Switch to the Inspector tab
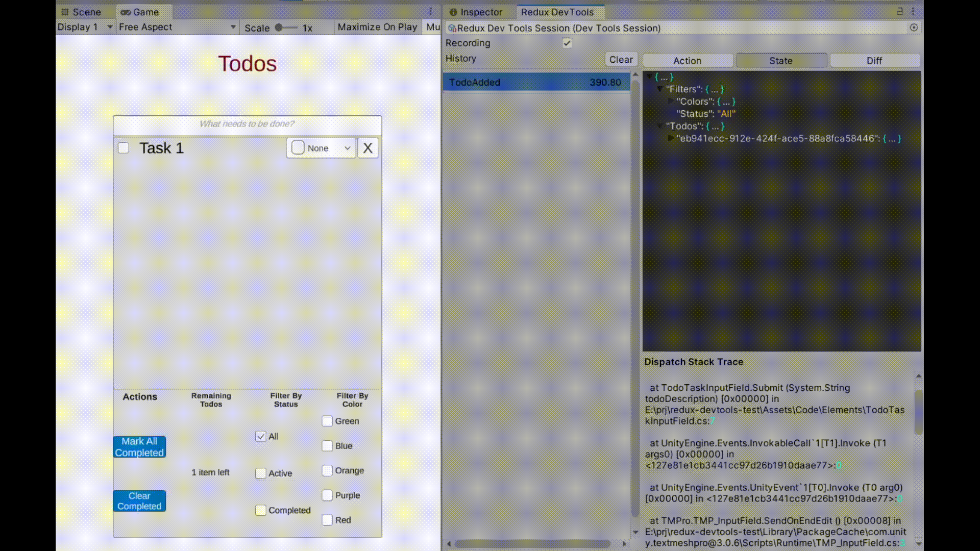 476,12
